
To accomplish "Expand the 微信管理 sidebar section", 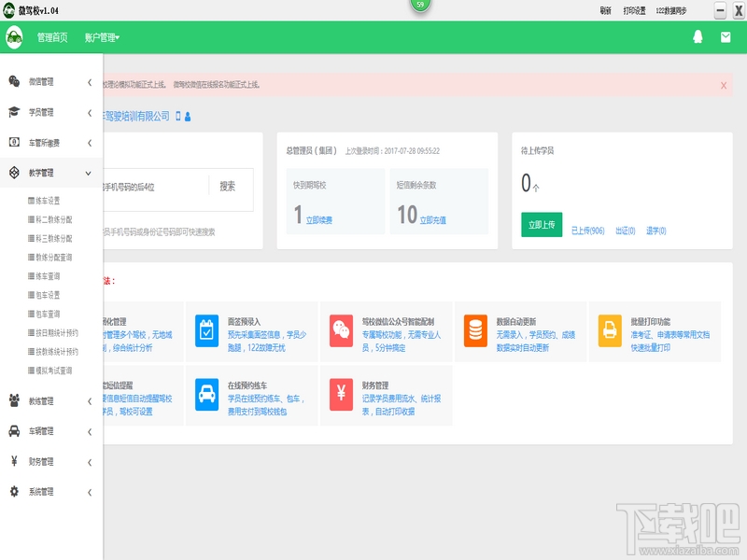I will pyautogui.click(x=51, y=82).
